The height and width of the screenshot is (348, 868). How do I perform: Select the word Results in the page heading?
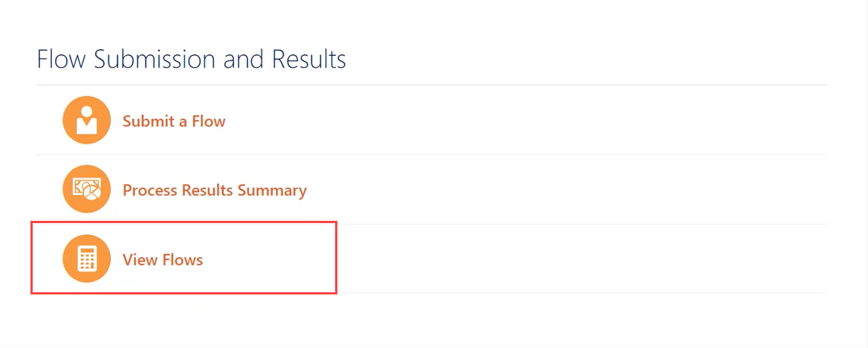[x=307, y=59]
